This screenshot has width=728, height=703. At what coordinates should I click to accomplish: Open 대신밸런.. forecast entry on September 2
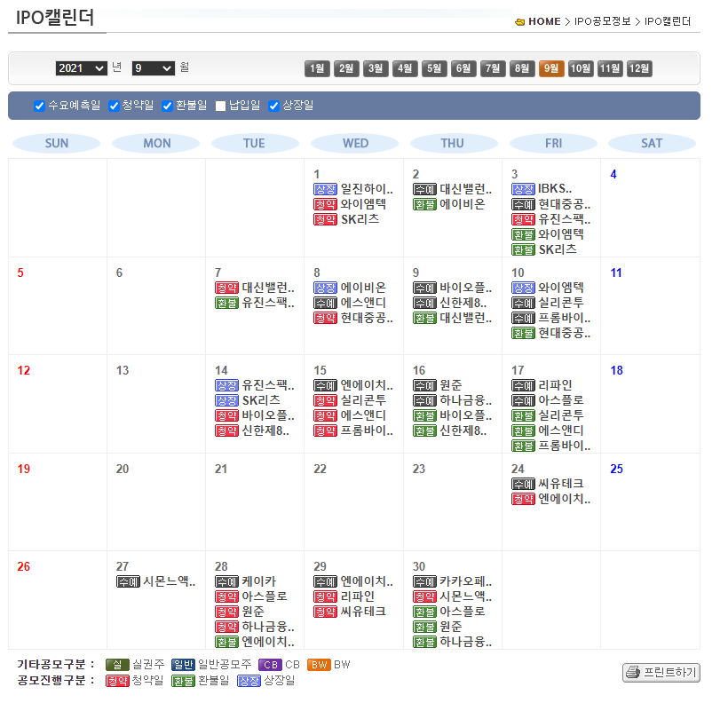pos(466,189)
